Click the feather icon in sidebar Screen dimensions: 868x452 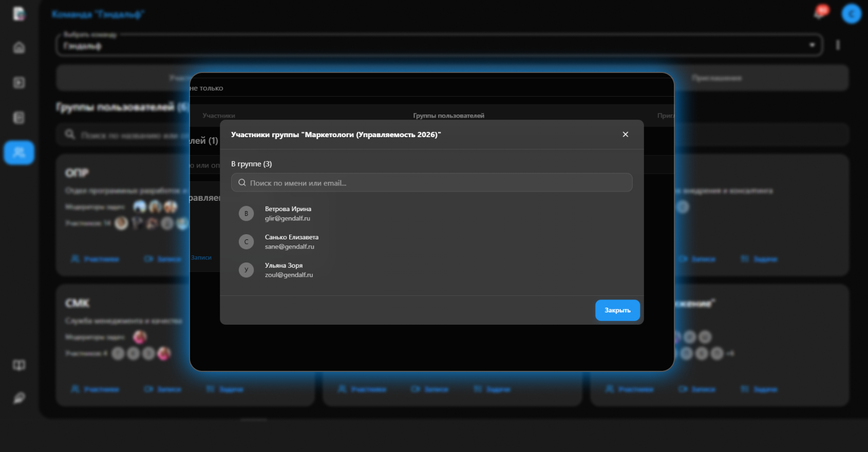tap(19, 398)
